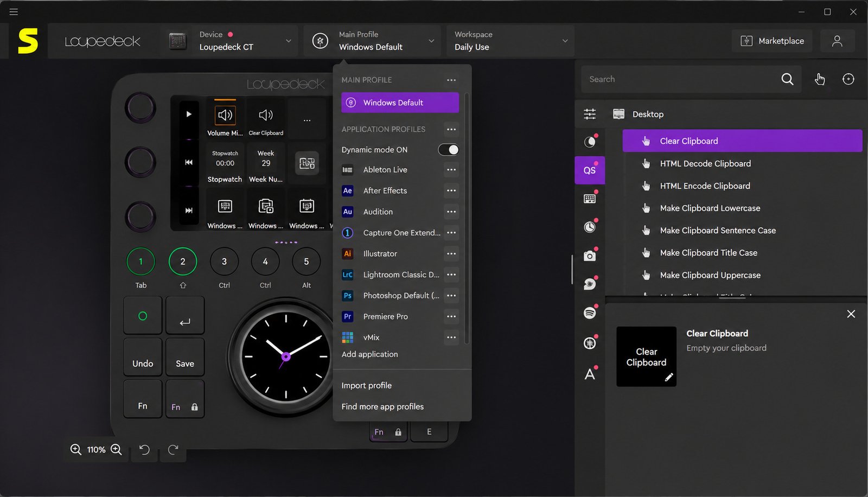Toggle Dynamic mode off
The width and height of the screenshot is (868, 497).
448,150
